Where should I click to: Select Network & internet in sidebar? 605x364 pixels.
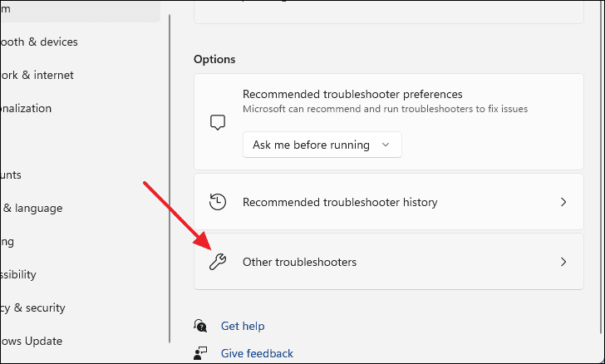click(x=37, y=75)
